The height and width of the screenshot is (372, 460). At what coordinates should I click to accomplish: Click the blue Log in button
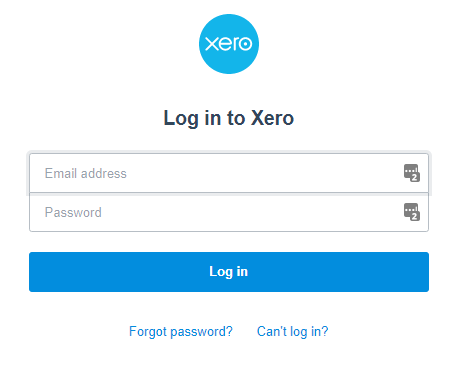click(229, 272)
